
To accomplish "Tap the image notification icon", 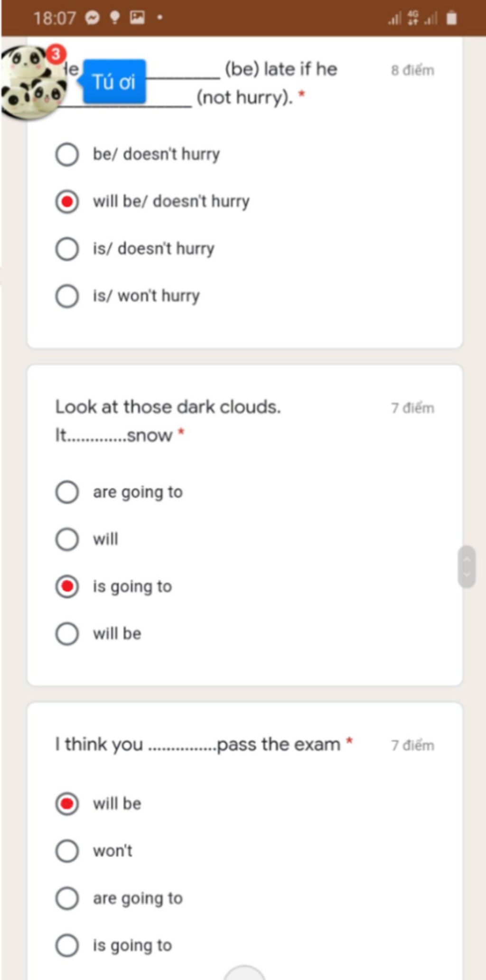I will 137,18.
